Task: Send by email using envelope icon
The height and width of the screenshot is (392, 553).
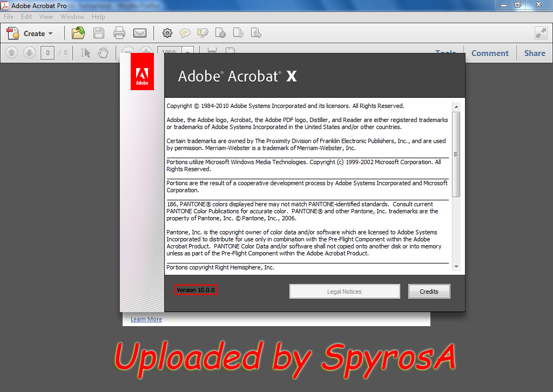Action: pos(140,33)
